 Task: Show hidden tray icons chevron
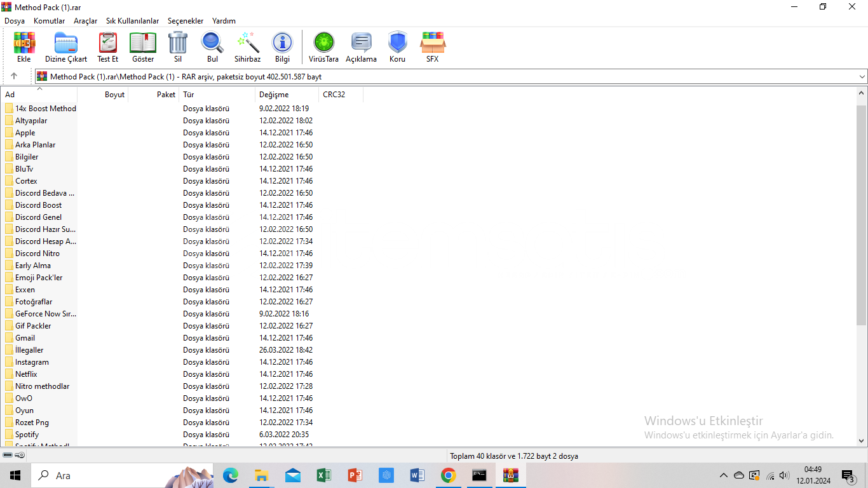click(x=724, y=475)
